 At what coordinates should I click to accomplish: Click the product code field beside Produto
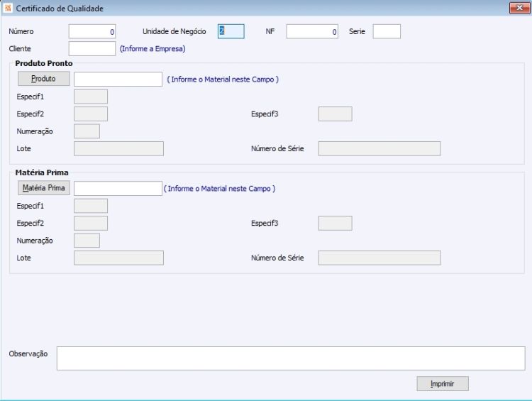point(118,79)
